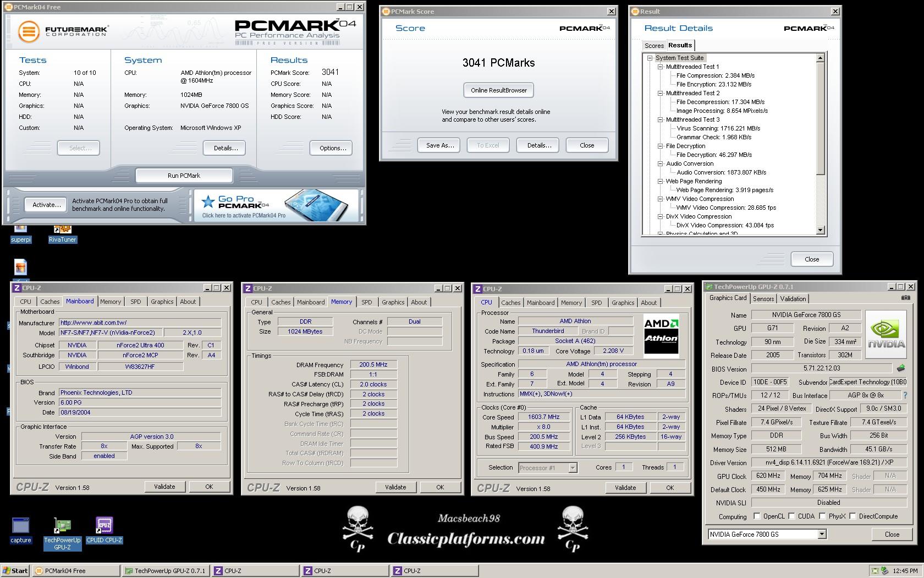Screen dimensions: 924x578
Task: Click the GPU-Z screenshot camera icon
Action: pyautogui.click(x=905, y=298)
